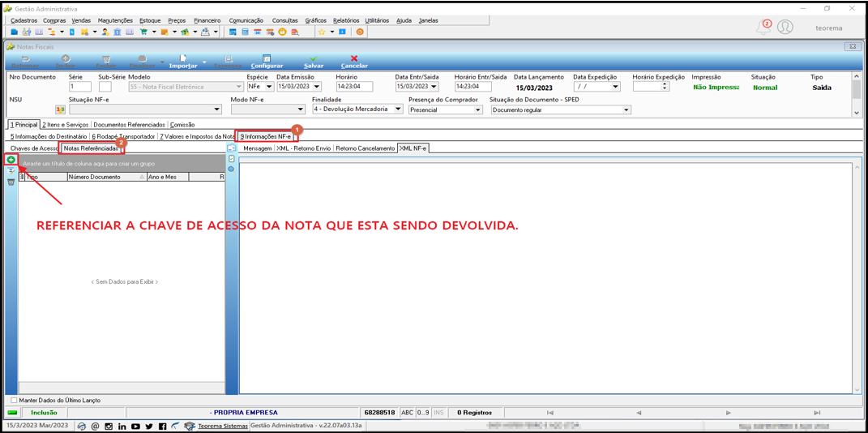Open the 9 Informações NF-e tab
Screen dimensions: 868x433
click(x=266, y=135)
